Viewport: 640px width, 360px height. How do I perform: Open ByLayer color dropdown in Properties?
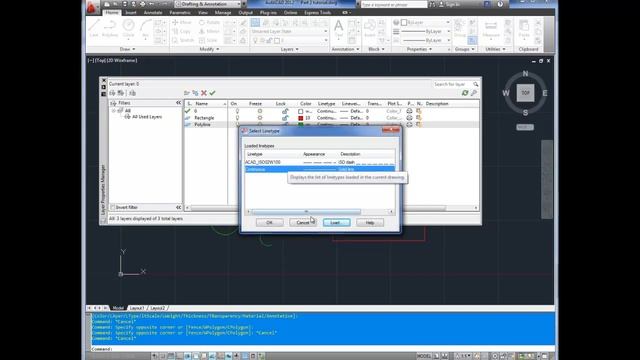click(425, 22)
